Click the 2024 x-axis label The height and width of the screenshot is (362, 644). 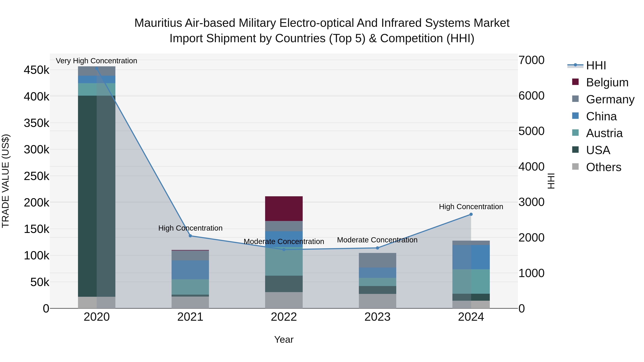pyautogui.click(x=471, y=317)
